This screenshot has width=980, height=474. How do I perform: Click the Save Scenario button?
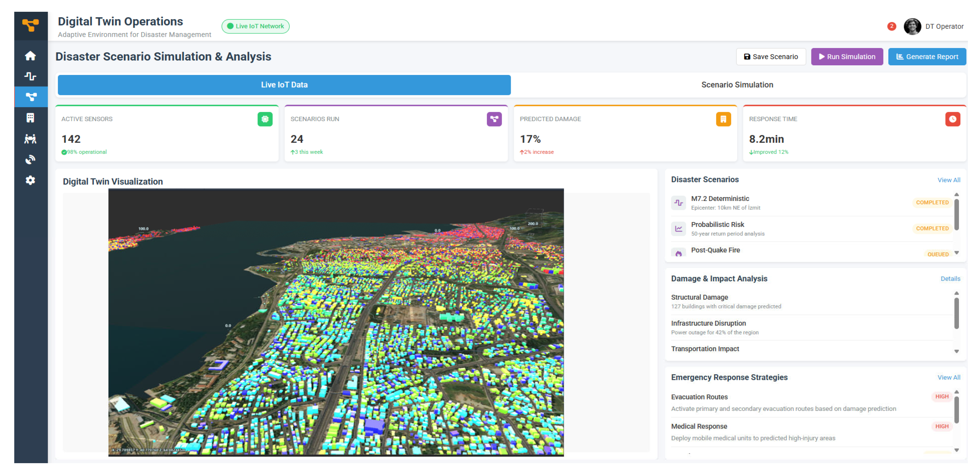770,57
